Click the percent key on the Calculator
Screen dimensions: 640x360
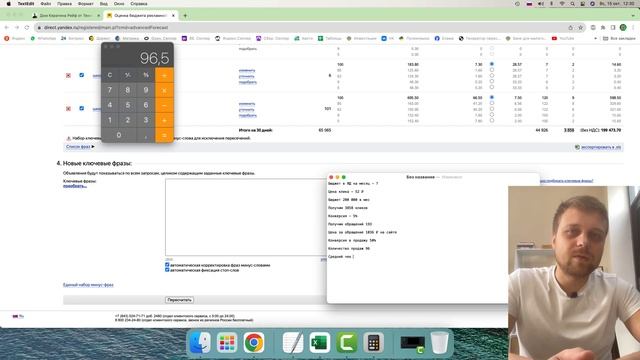coord(146,75)
